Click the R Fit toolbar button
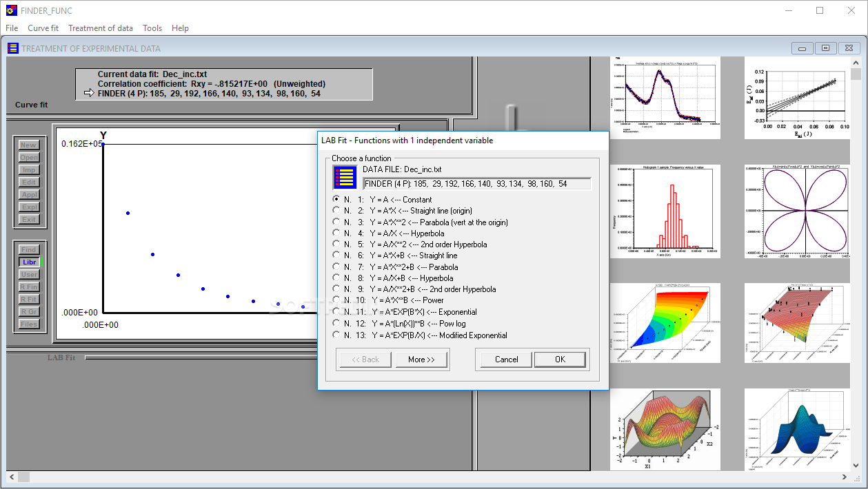This screenshot has height=489, width=868. [x=29, y=300]
